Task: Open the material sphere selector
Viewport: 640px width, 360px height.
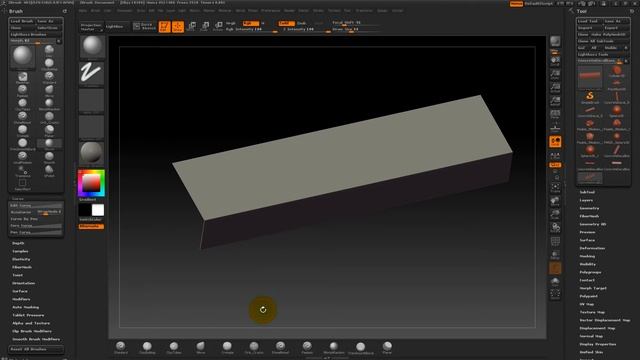Action: point(91,153)
